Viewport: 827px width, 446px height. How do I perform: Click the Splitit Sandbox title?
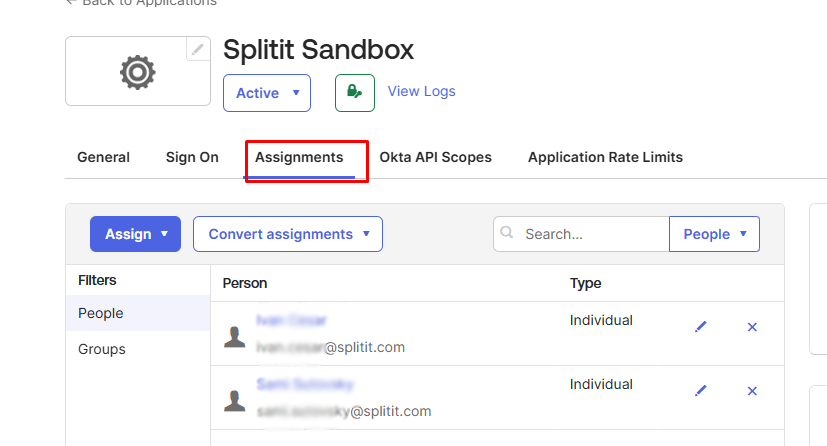318,50
